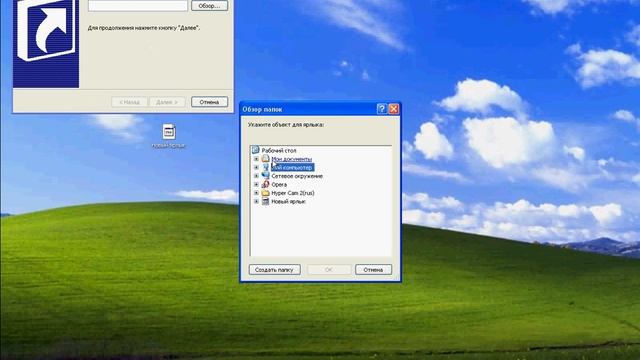Select the Новый ярлык desktop shortcut icon
This screenshot has height=360, width=640.
169,132
